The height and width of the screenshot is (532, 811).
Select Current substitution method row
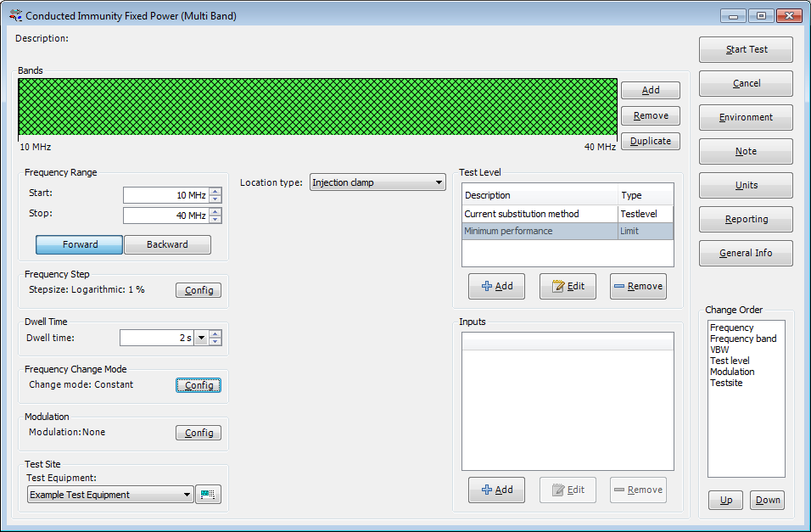coord(568,214)
